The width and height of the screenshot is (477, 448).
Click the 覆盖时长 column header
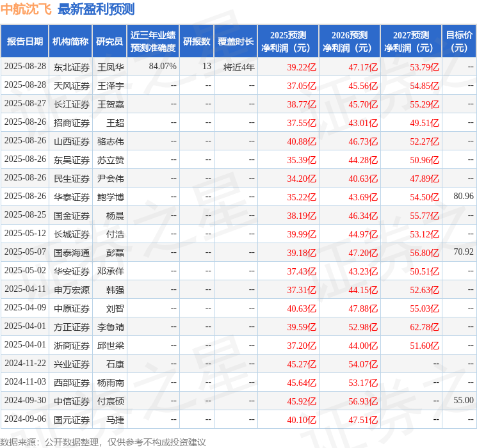pos(236,42)
